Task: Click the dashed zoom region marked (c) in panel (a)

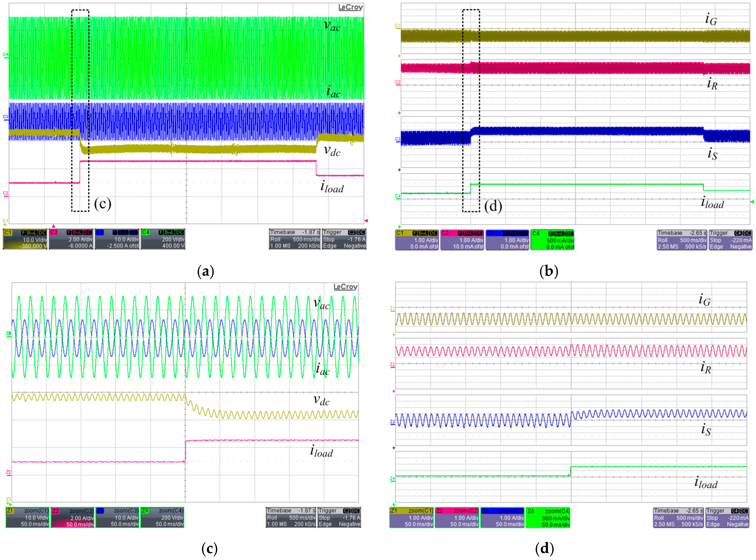Action: tap(80, 110)
